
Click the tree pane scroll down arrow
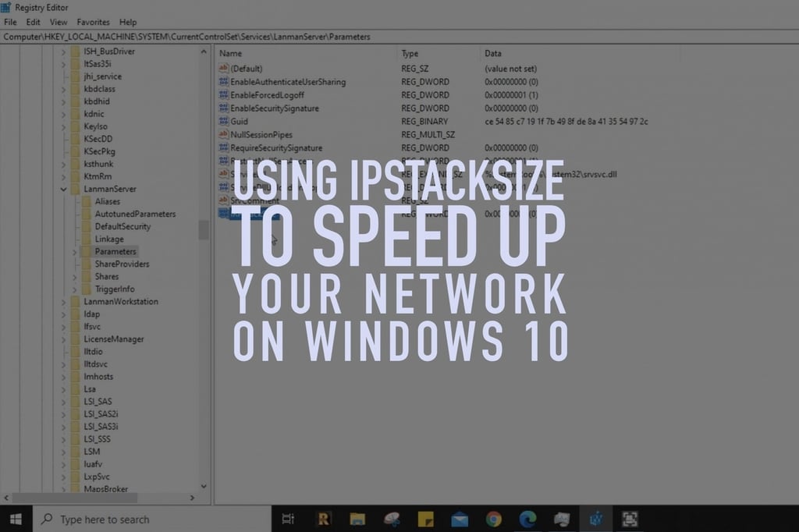(x=204, y=486)
